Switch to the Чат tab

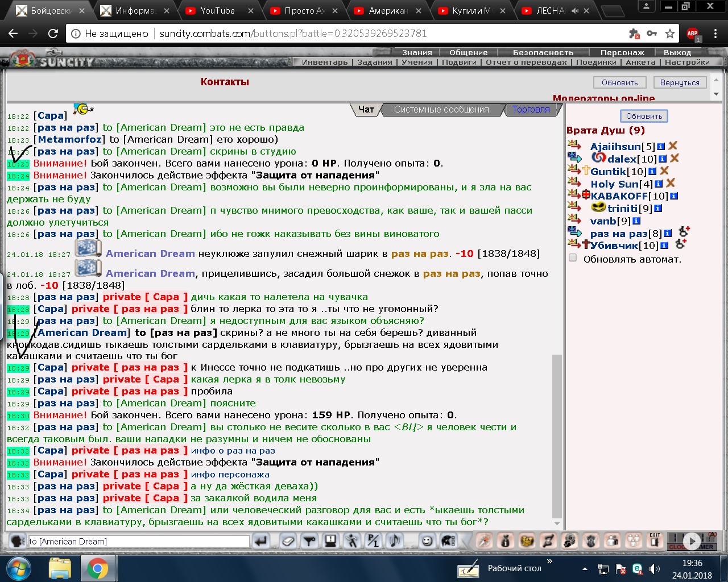(366, 110)
